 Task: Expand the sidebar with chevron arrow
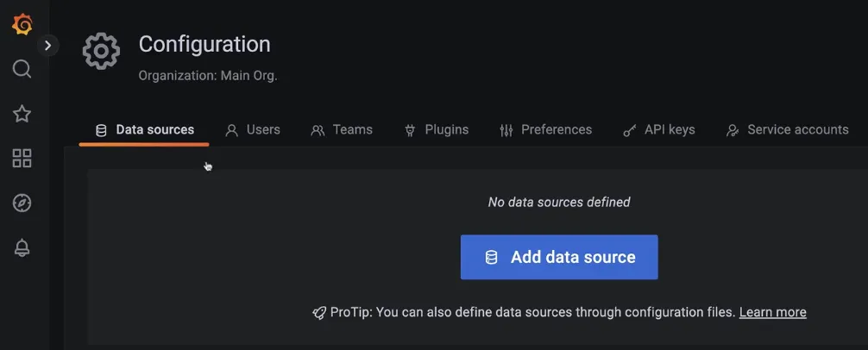(48, 45)
